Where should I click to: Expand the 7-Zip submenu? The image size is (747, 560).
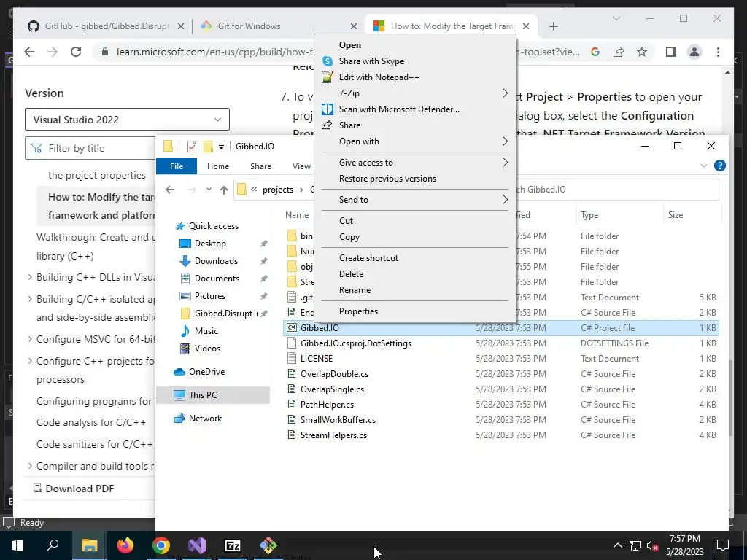pyautogui.click(x=505, y=93)
